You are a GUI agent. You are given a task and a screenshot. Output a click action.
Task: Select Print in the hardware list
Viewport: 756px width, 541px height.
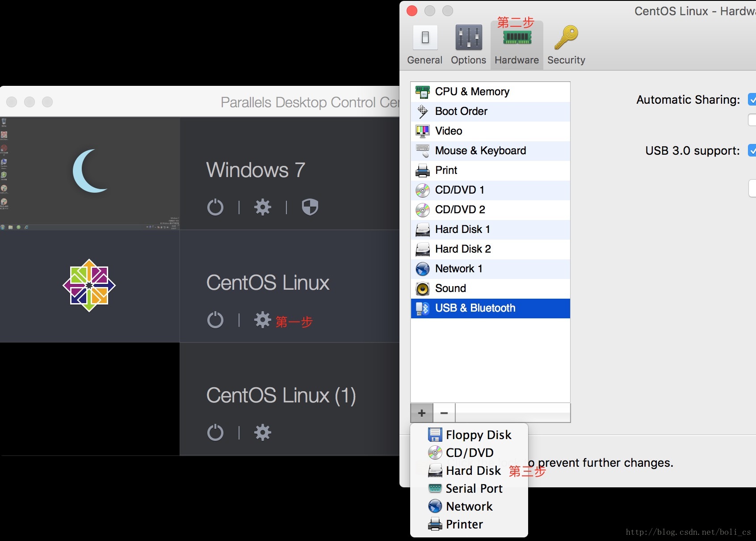(490, 170)
